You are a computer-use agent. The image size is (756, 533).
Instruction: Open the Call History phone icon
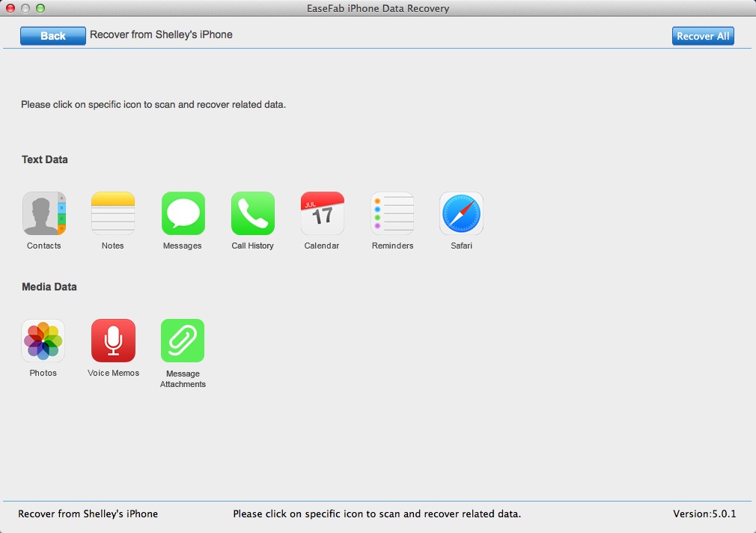point(253,213)
